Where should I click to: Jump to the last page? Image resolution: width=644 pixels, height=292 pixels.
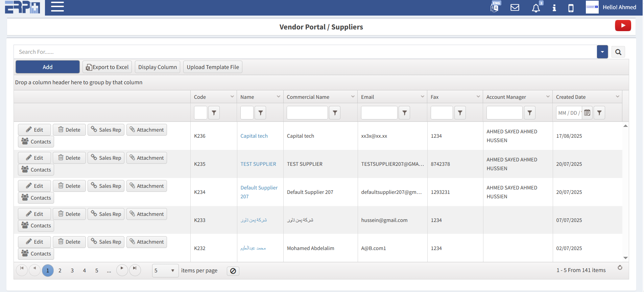(x=135, y=270)
